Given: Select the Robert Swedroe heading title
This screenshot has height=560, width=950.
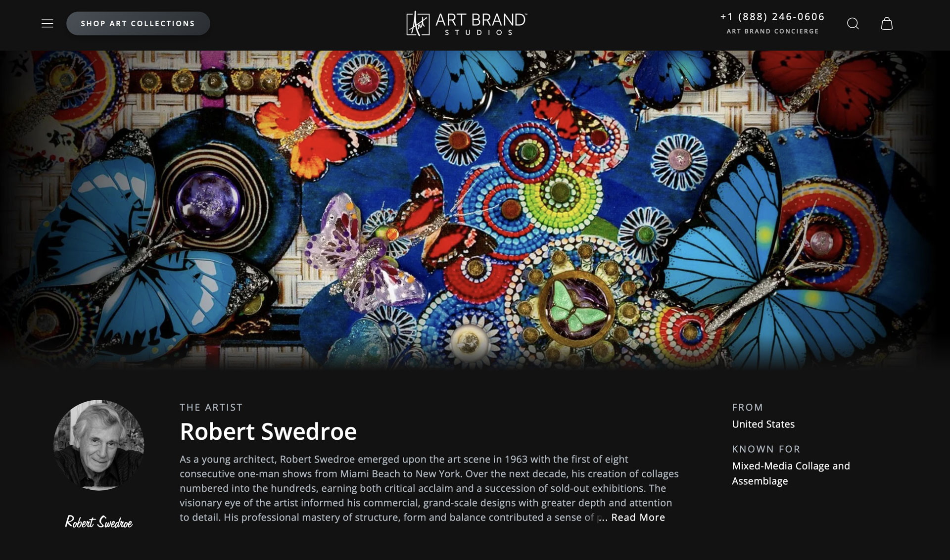Looking at the screenshot, I should 268,431.
